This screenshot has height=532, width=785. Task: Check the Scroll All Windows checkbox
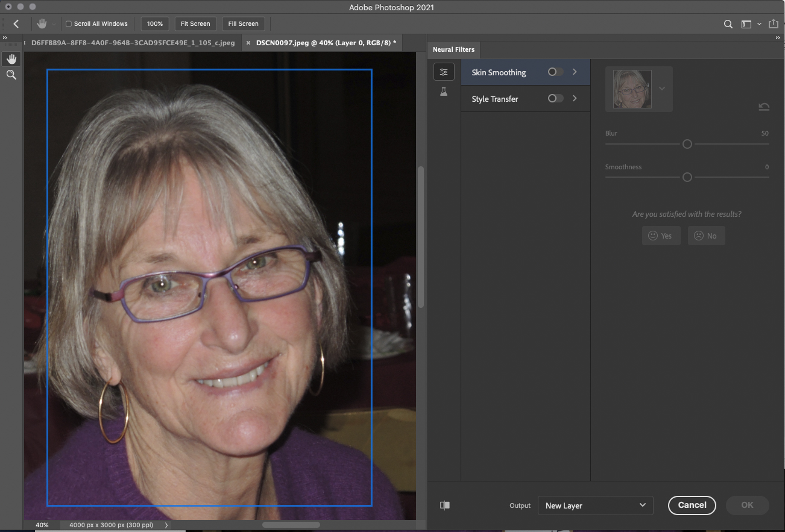(x=68, y=24)
